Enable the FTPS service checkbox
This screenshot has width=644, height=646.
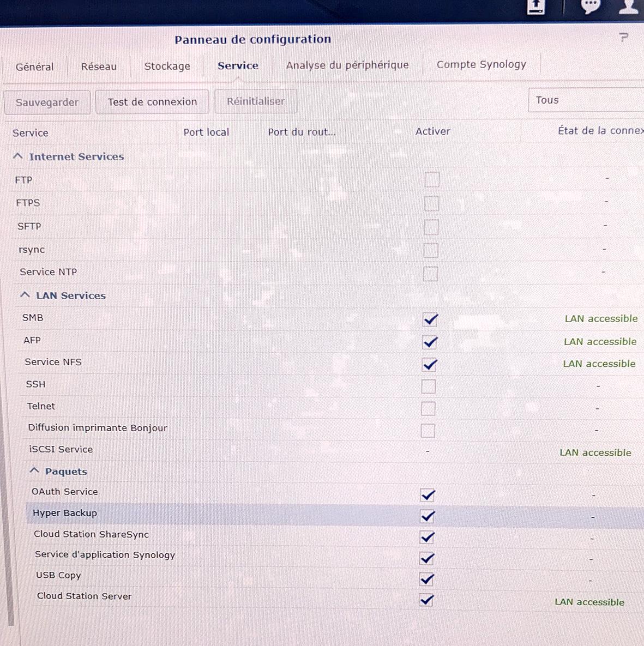pyautogui.click(x=431, y=203)
